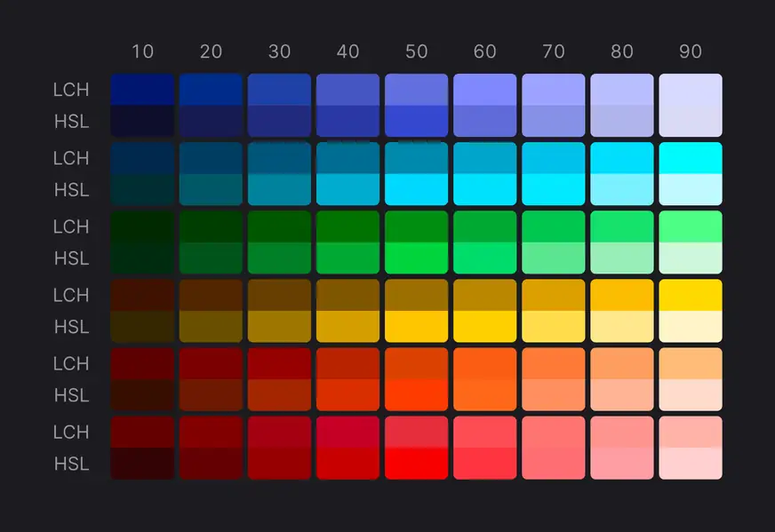Select the "70" column header
Viewport: 775px width, 532px height.
(554, 52)
